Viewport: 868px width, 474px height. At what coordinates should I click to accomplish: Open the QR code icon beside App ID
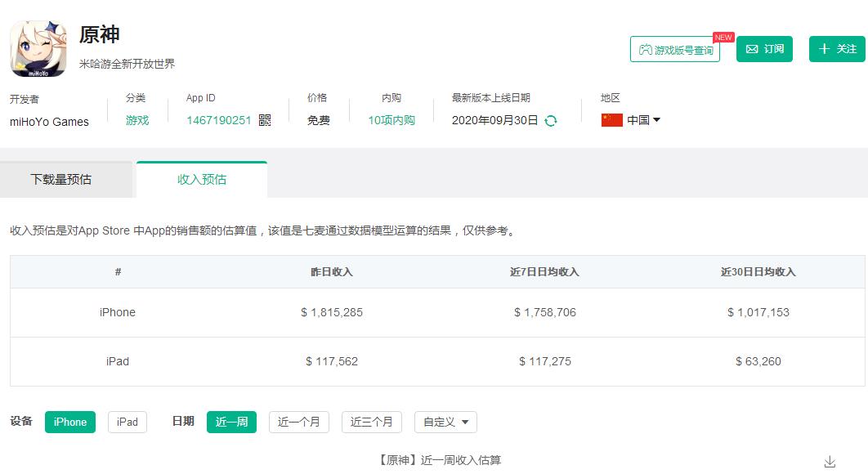pyautogui.click(x=265, y=120)
